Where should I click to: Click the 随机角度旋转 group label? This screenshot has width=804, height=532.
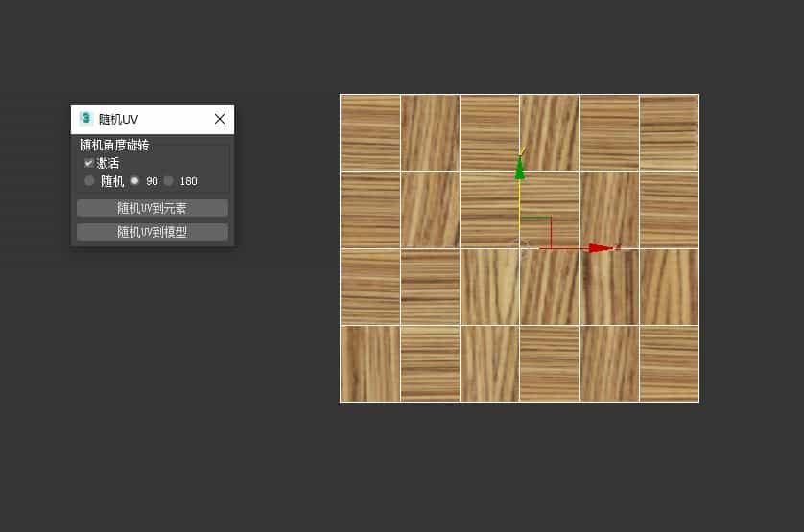tap(114, 145)
